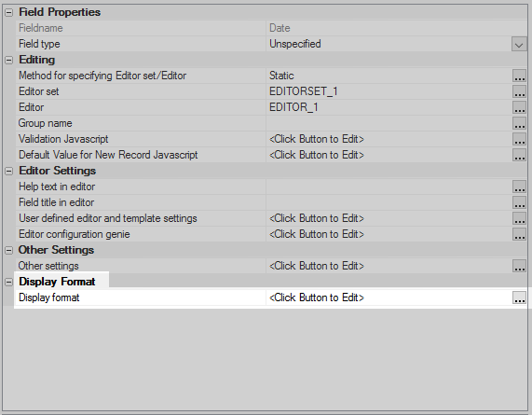The width and height of the screenshot is (532, 415).
Task: Click ellipsis button for Display format
Action: click(x=519, y=297)
